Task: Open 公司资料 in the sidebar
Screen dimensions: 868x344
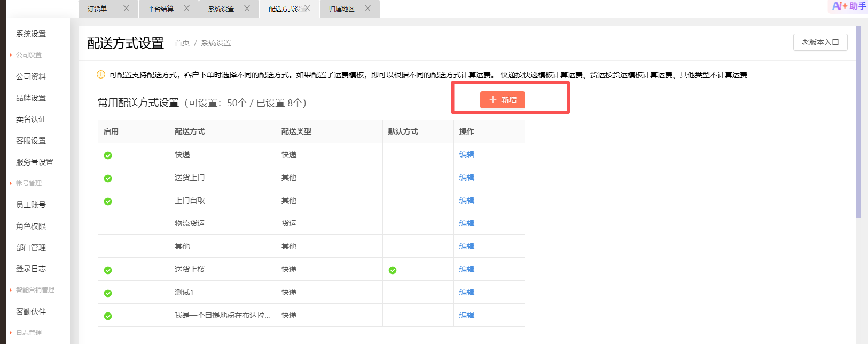Action: tap(31, 76)
